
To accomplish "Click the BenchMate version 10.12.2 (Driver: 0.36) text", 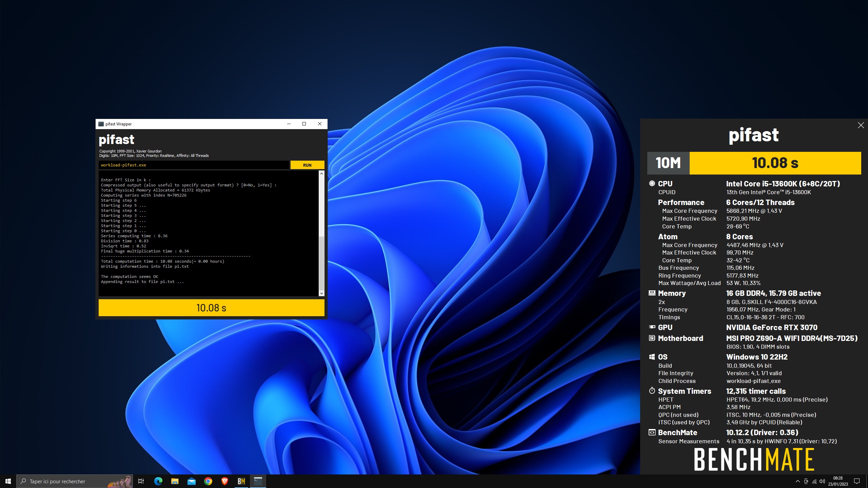I will [762, 432].
